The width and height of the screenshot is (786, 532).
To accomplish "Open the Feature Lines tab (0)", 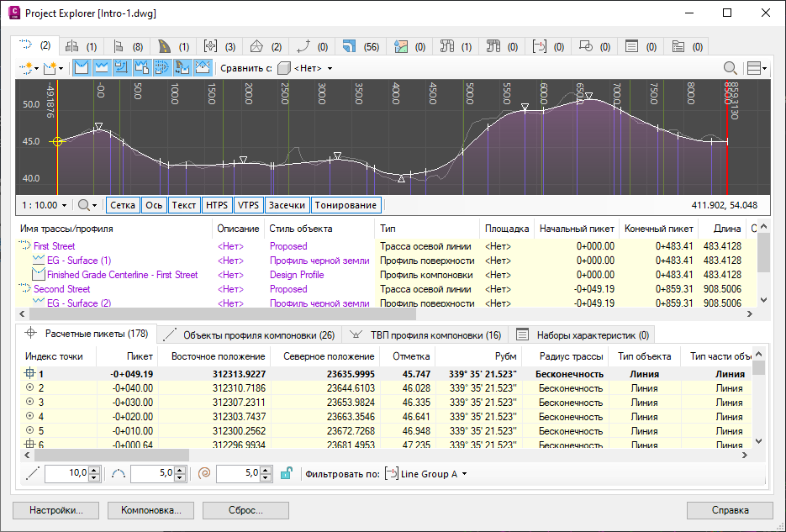I will click(x=312, y=46).
